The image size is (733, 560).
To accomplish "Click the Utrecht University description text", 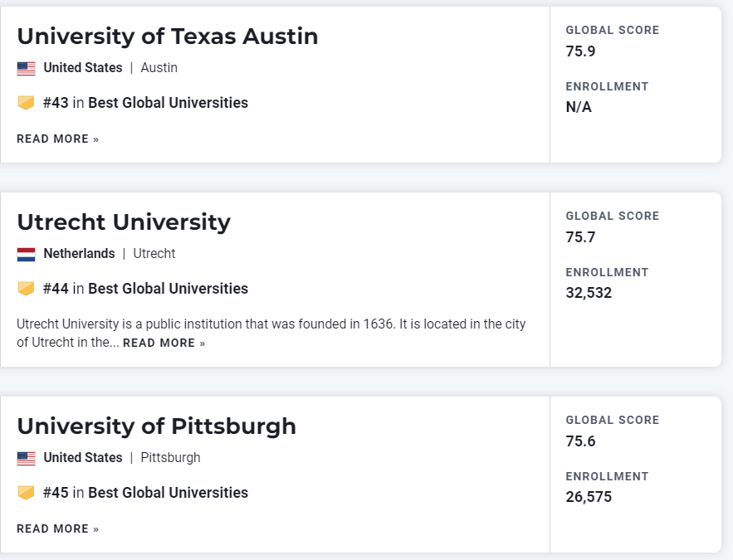I will [x=271, y=324].
